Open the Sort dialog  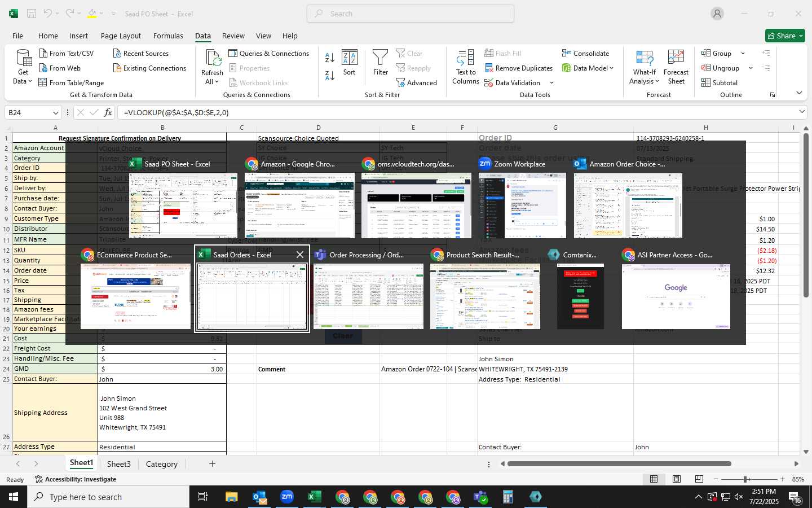point(350,63)
